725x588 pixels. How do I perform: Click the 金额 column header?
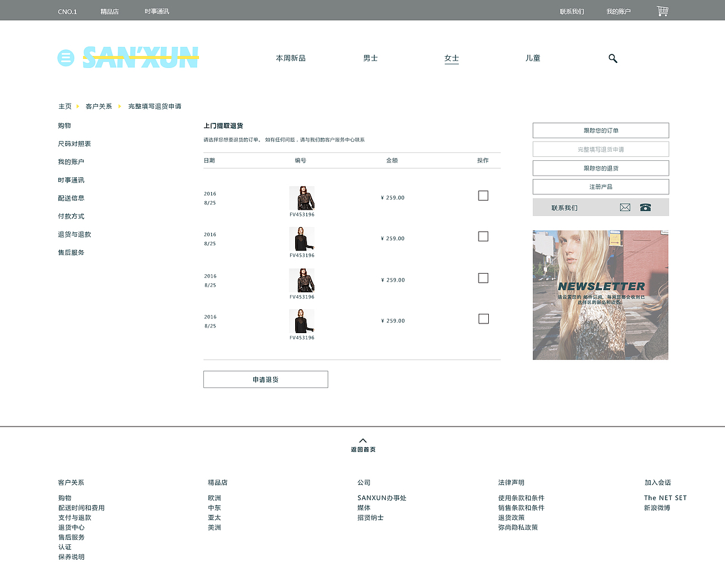(392, 161)
